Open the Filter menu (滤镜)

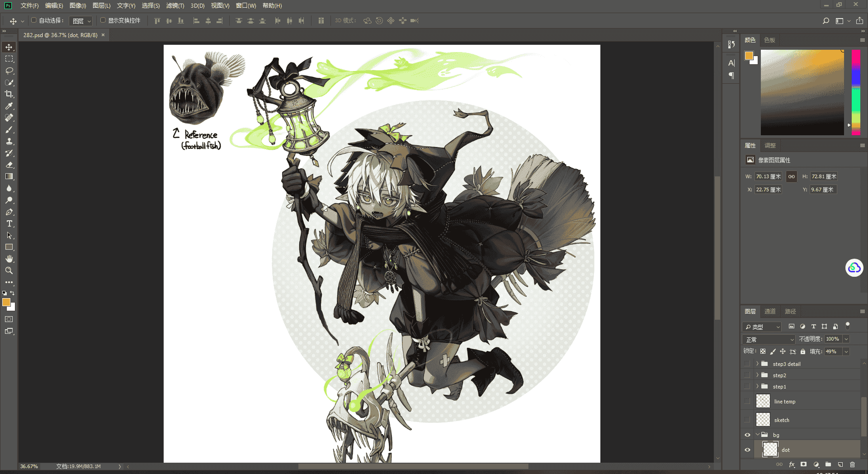point(175,5)
